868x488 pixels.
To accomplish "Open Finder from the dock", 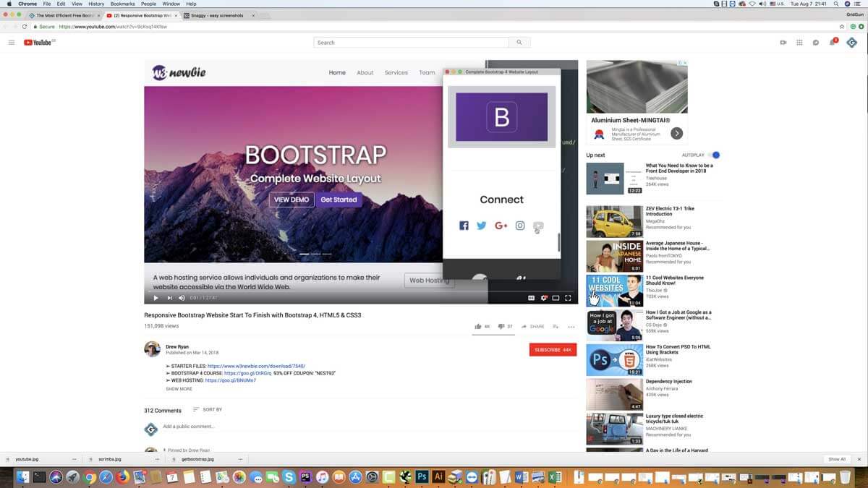I will click(x=22, y=477).
